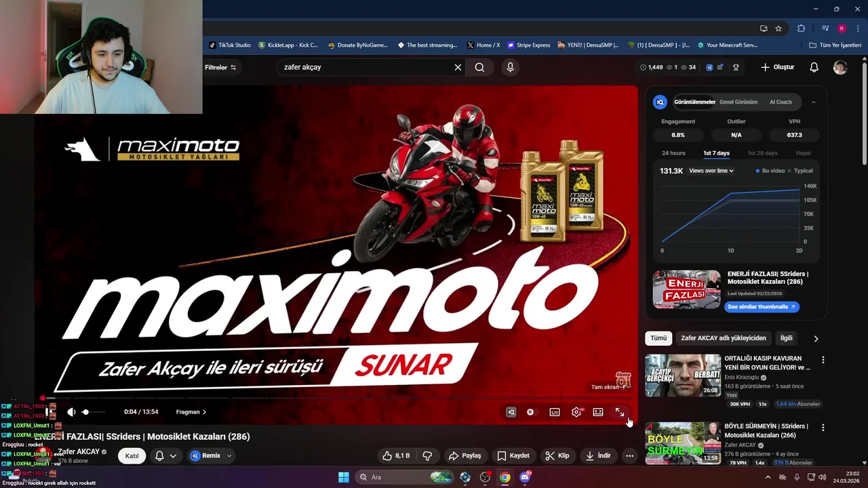This screenshot has width=868, height=488.
Task: Click the Oluştur create button
Action: (778, 67)
